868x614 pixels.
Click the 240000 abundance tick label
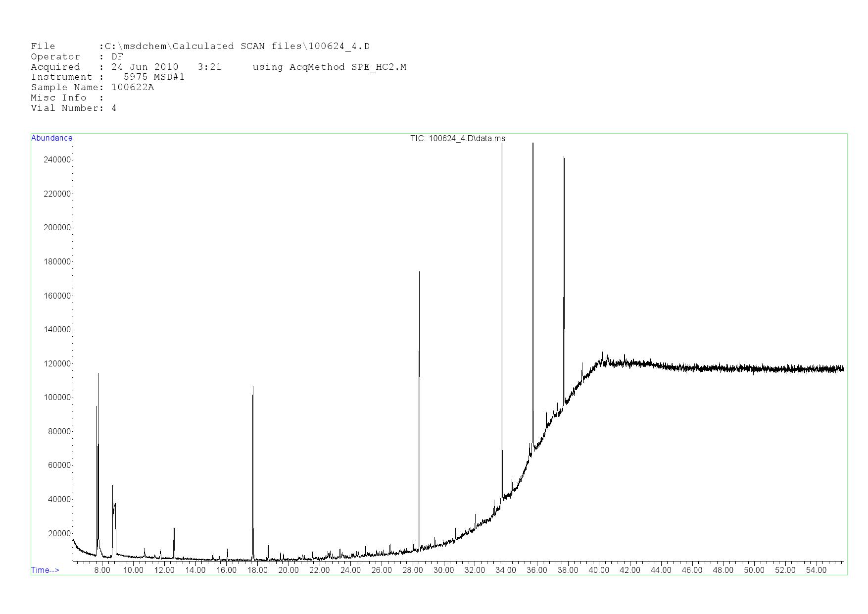pos(57,160)
